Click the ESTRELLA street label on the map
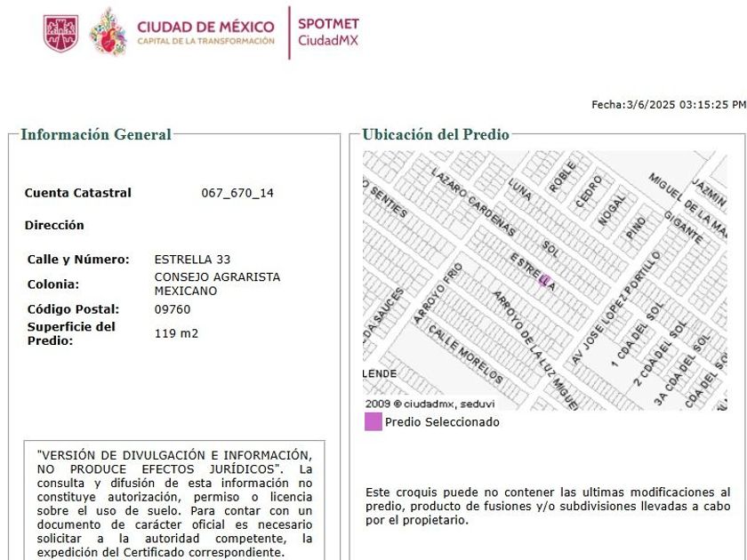747x560 pixels. click(533, 272)
